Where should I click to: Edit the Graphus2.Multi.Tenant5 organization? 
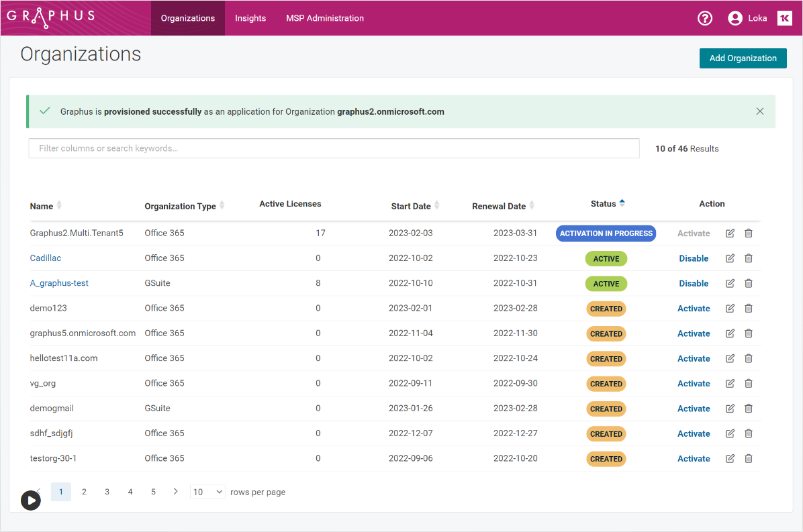tap(730, 233)
